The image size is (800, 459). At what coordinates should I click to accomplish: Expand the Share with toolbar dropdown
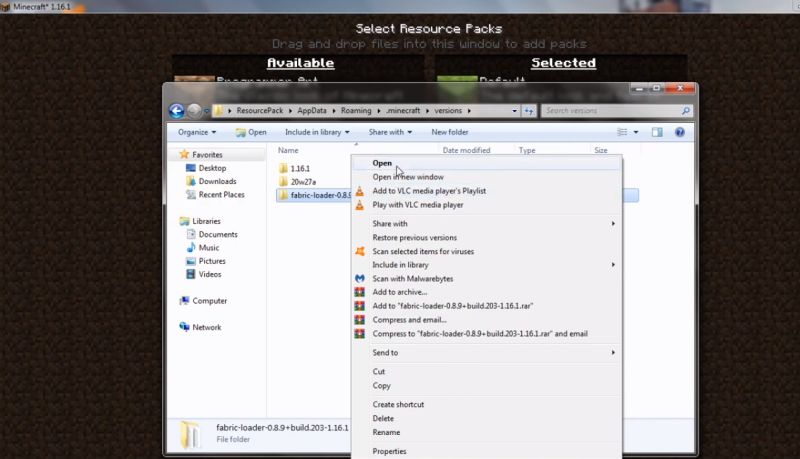point(390,132)
